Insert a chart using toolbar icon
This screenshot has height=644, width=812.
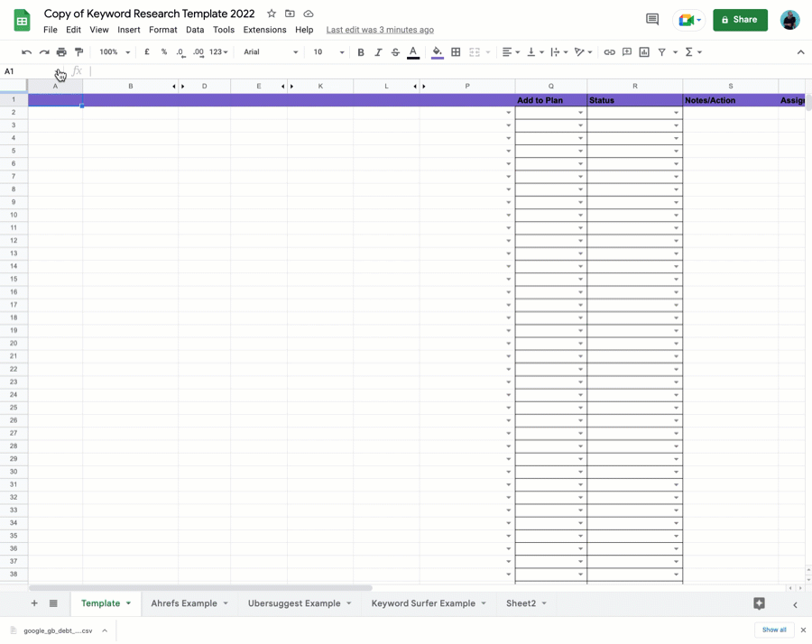pos(644,52)
